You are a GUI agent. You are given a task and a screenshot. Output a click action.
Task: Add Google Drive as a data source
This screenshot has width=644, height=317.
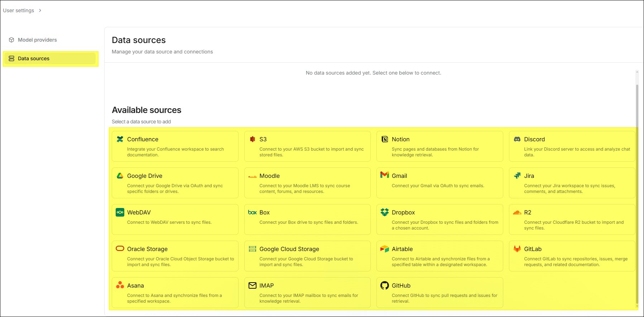coord(175,183)
